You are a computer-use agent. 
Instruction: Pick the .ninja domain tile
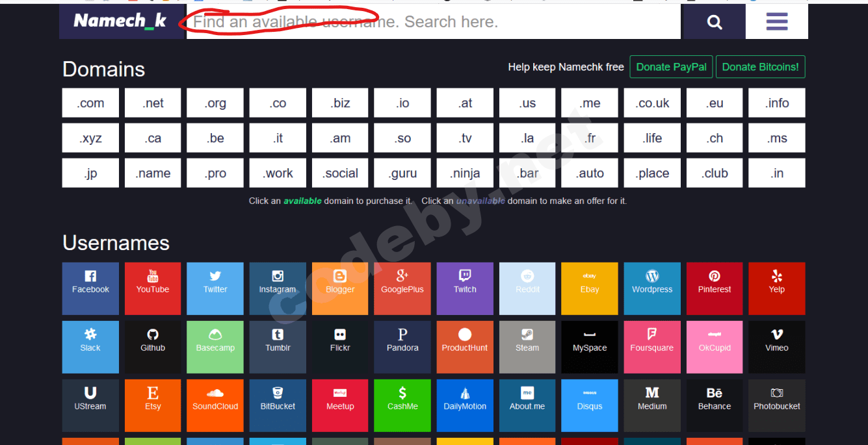point(465,173)
